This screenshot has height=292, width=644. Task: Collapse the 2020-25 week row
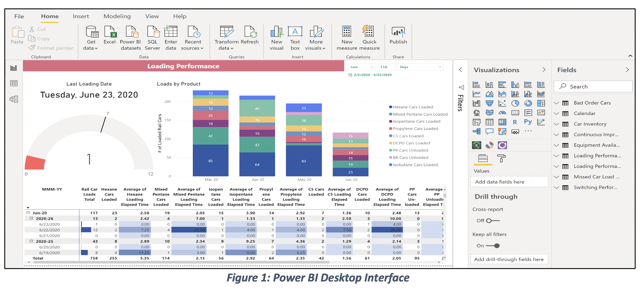click(x=31, y=241)
